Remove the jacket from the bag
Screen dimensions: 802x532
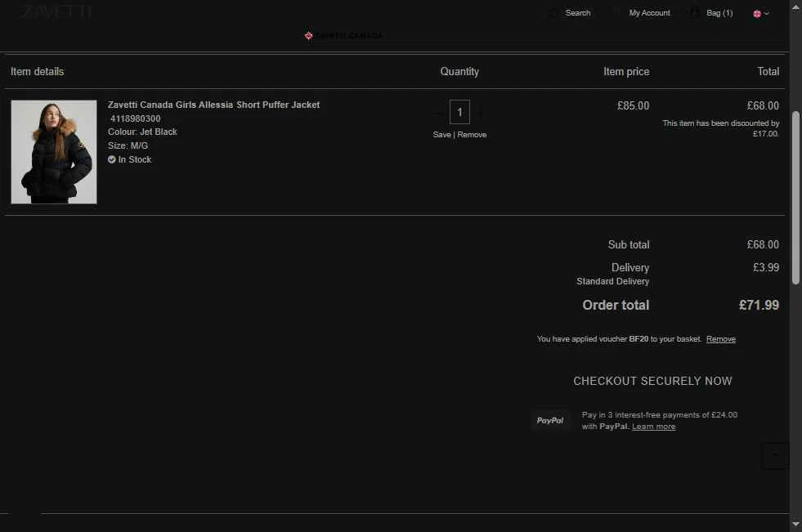pyautogui.click(x=472, y=134)
